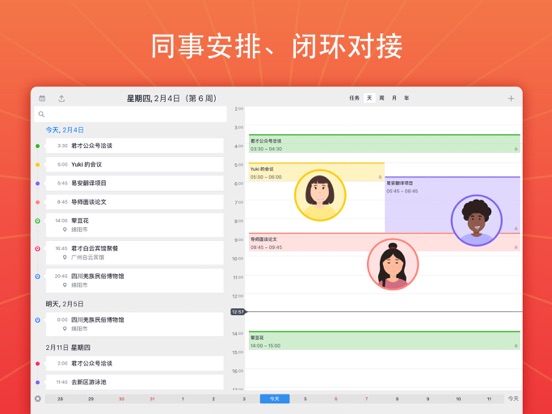Select day 1 in the date strip
This screenshot has height=414, width=552.
(x=183, y=399)
